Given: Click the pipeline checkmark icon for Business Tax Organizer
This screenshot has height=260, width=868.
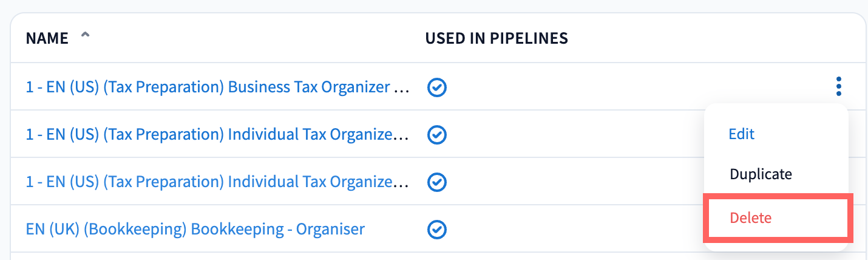Looking at the screenshot, I should pos(437,87).
